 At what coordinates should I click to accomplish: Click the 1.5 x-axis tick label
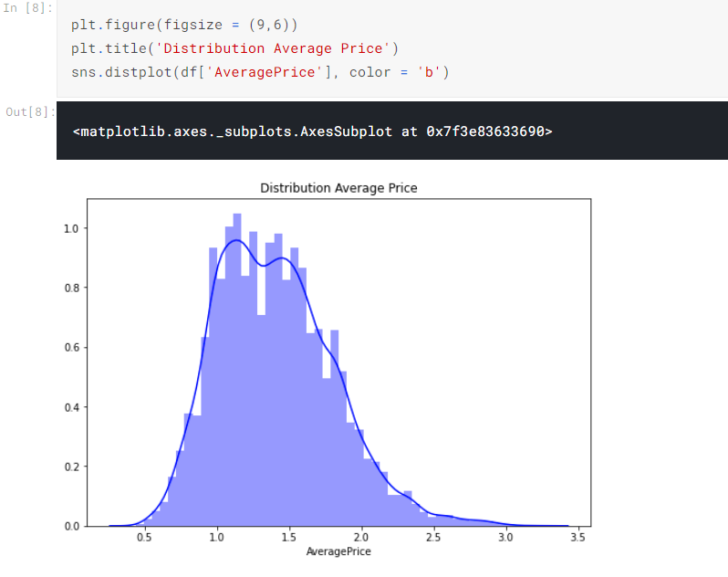tap(289, 538)
